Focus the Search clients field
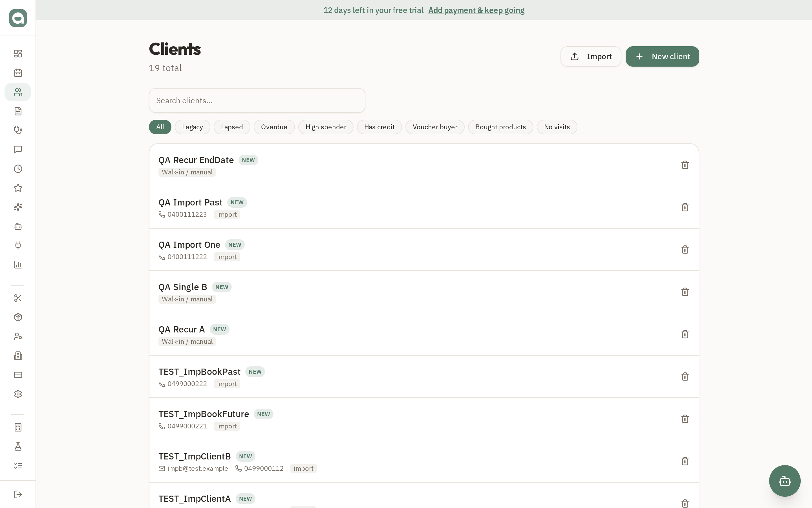Image resolution: width=812 pixels, height=508 pixels. (x=257, y=100)
